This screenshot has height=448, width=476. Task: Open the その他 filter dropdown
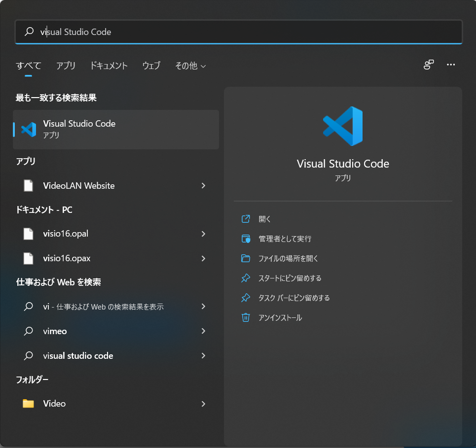click(190, 66)
